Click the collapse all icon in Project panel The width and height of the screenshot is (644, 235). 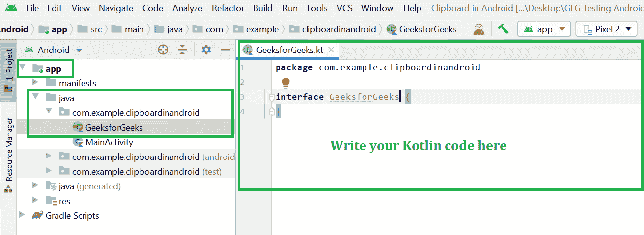pyautogui.click(x=182, y=50)
